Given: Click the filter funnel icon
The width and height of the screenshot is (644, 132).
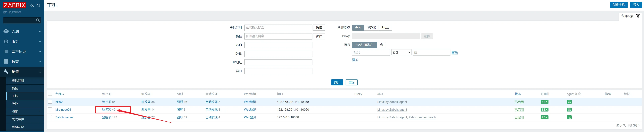Looking at the screenshot, I should click(638, 16).
